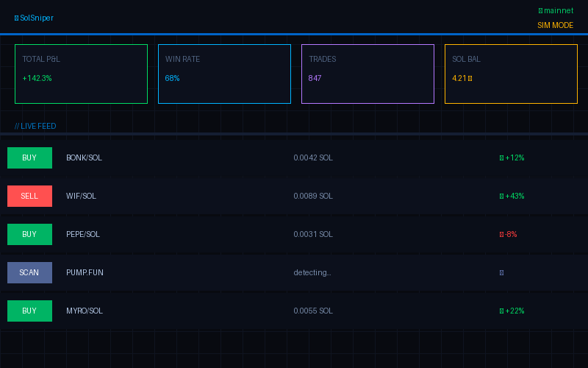Select the MYRO/SOL pair name
588x368 pixels.
click(85, 311)
